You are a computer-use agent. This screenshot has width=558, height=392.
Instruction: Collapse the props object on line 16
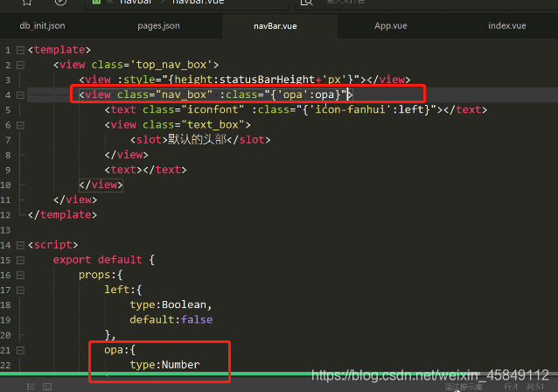21,276
